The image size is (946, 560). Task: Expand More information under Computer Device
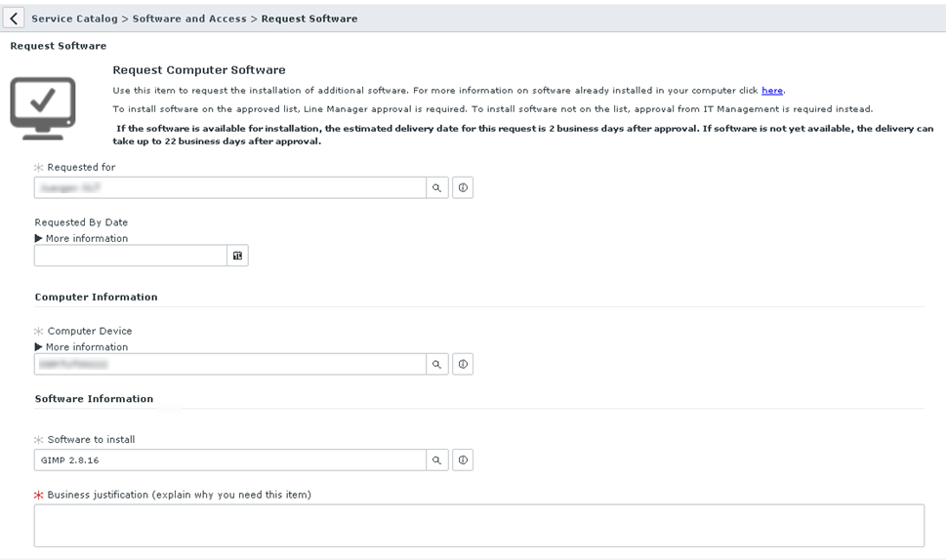point(81,346)
